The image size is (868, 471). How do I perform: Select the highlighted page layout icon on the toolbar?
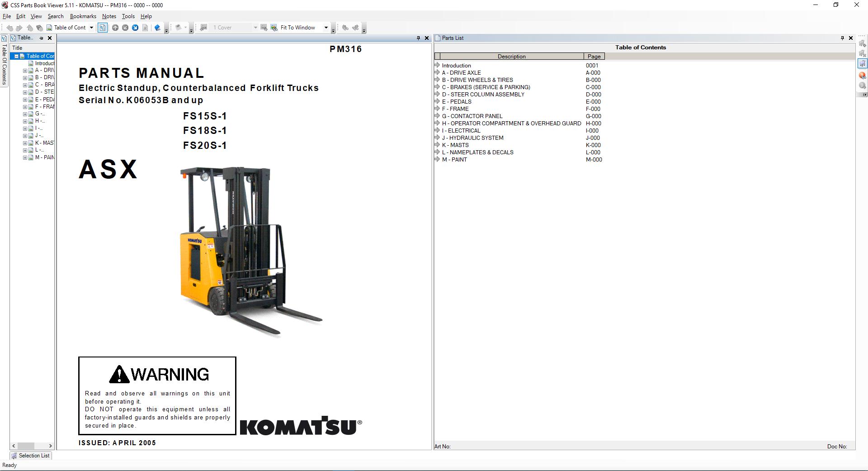pos(103,28)
